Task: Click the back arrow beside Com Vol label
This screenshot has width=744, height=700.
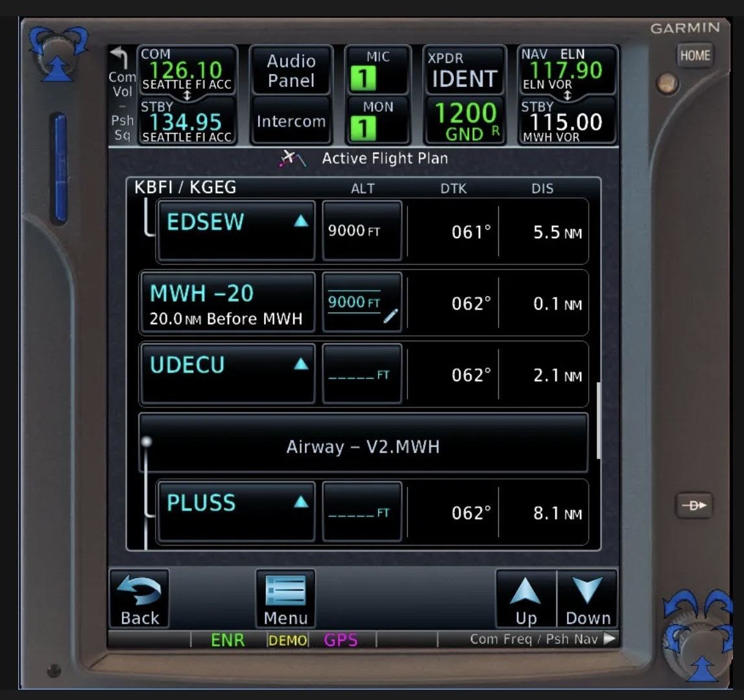Action: [119, 57]
